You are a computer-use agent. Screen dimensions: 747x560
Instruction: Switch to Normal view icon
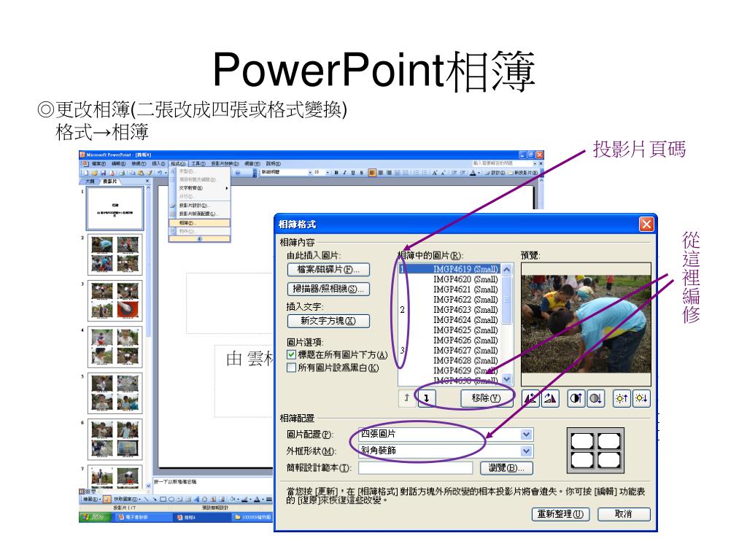82,491
